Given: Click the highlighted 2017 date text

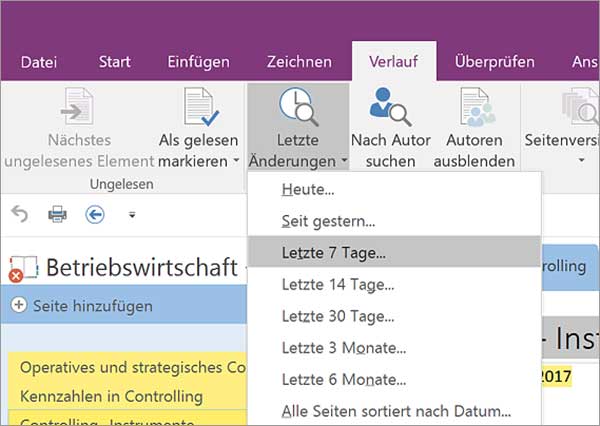Looking at the screenshot, I should pyautogui.click(x=556, y=377).
